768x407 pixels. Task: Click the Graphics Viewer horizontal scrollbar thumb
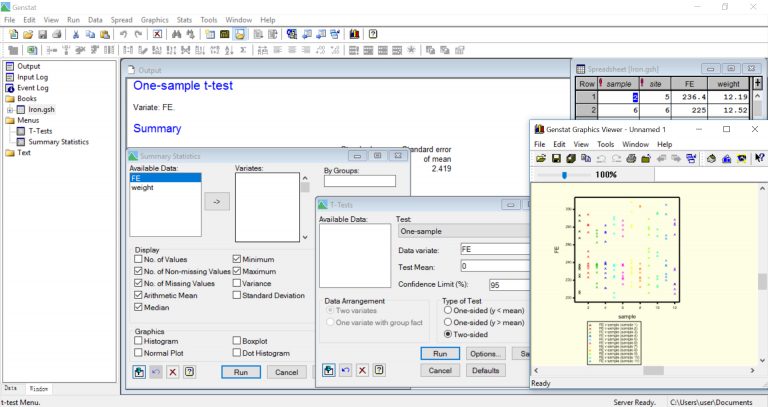[653, 371]
